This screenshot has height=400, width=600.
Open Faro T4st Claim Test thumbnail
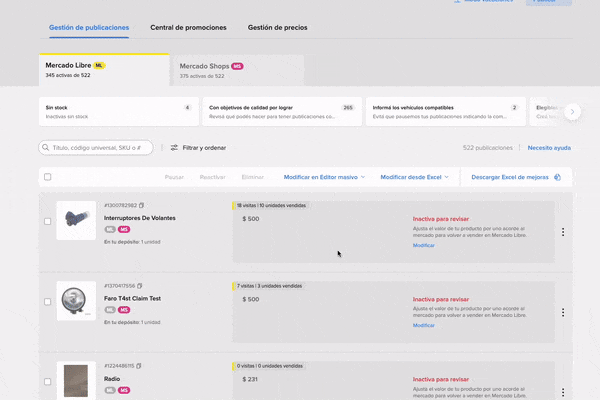(x=76, y=301)
